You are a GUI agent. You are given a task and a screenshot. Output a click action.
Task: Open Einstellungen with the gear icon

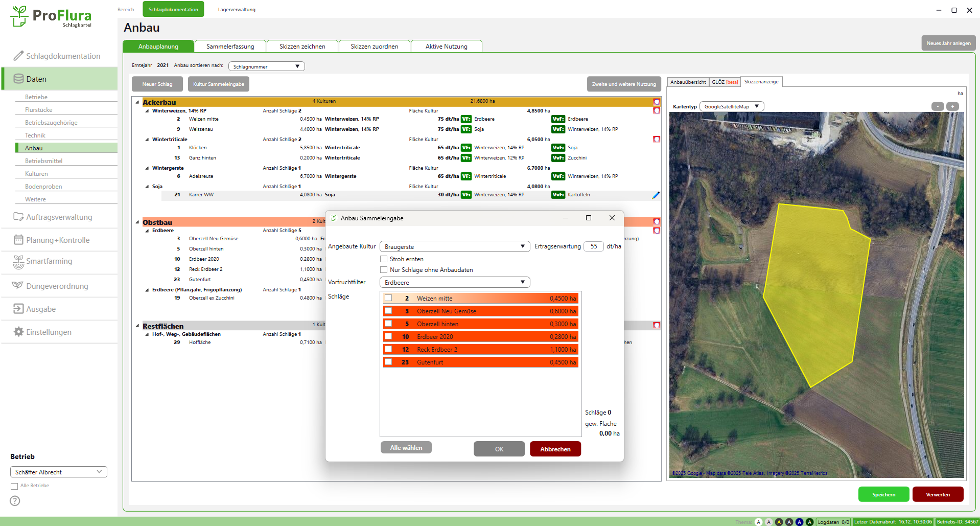pyautogui.click(x=18, y=332)
